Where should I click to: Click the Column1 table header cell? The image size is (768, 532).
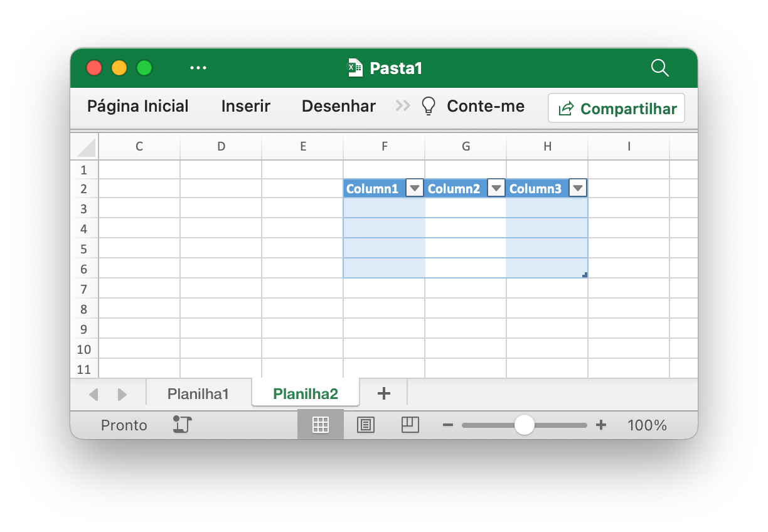click(384, 188)
